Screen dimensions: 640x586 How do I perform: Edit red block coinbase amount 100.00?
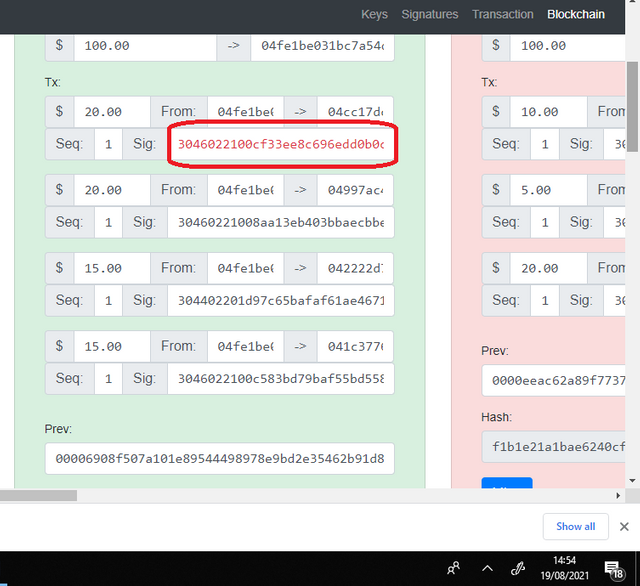pyautogui.click(x=568, y=46)
